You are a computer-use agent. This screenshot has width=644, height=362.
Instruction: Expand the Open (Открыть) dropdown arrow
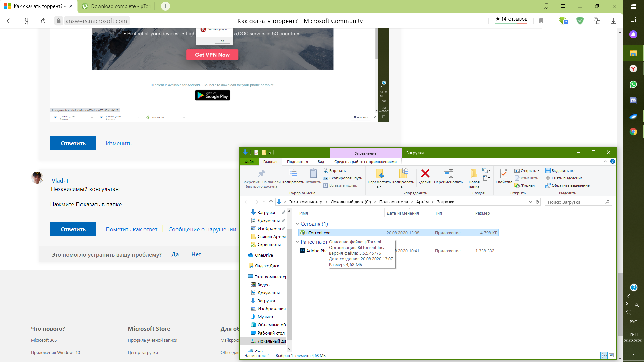538,171
